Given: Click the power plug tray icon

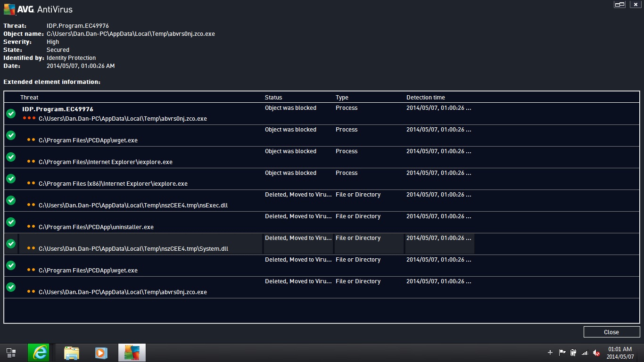Looking at the screenshot, I should coord(573,353).
